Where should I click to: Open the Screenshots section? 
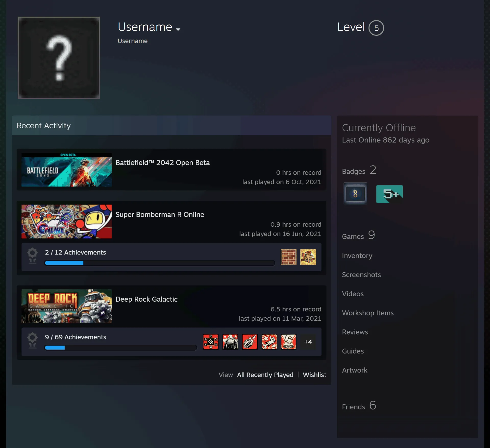[361, 275]
